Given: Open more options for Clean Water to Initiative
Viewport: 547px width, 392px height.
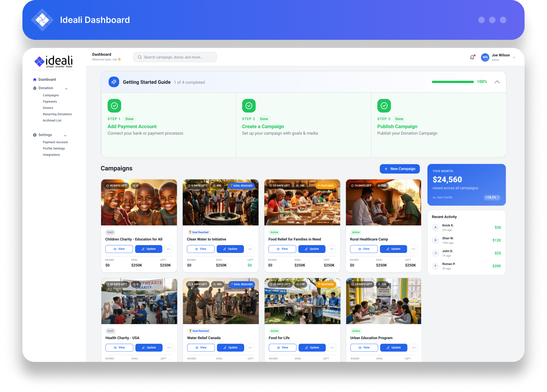Looking at the screenshot, I should click(x=250, y=249).
